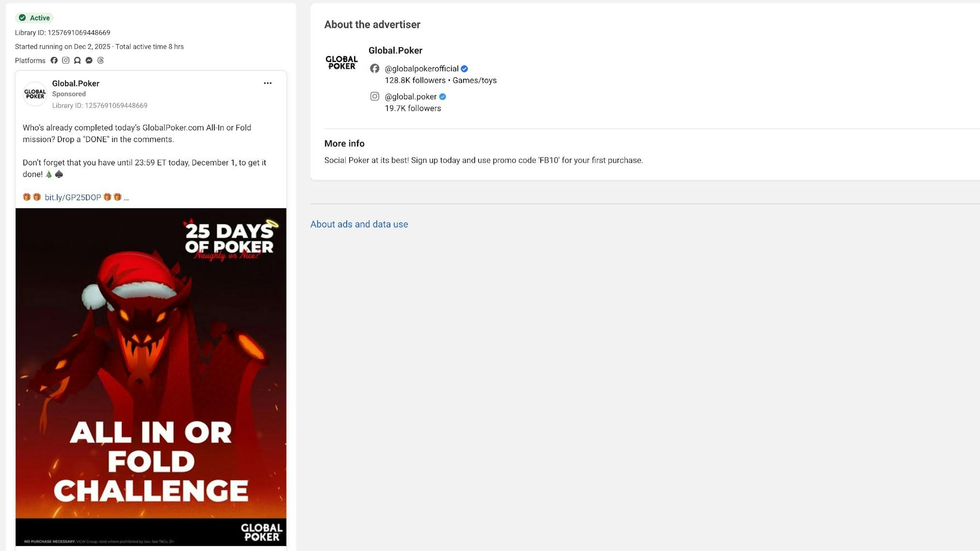Click the Global Poker avatar in ad header

pyautogui.click(x=35, y=93)
